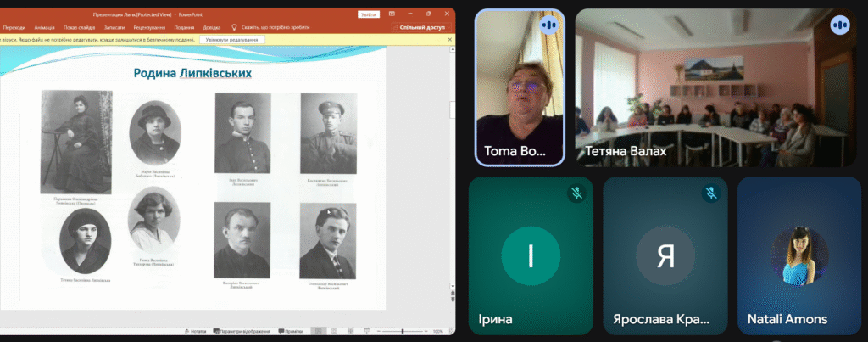Close the Protected View yellow message bar

coord(448,40)
